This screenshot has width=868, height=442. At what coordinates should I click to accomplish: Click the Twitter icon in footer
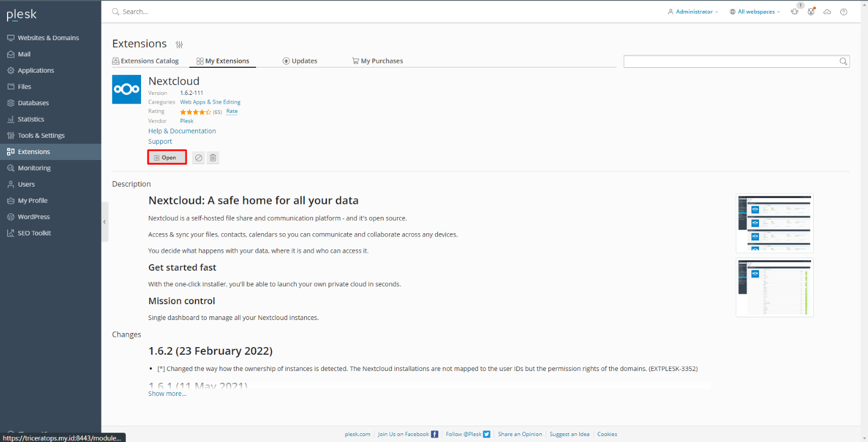pyautogui.click(x=487, y=434)
